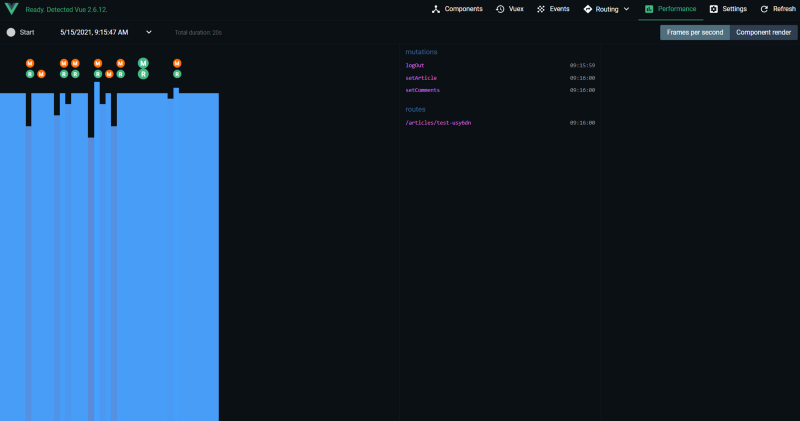Screen dimensions: 800x421
Task: Switch to Component render view
Action: (x=763, y=33)
